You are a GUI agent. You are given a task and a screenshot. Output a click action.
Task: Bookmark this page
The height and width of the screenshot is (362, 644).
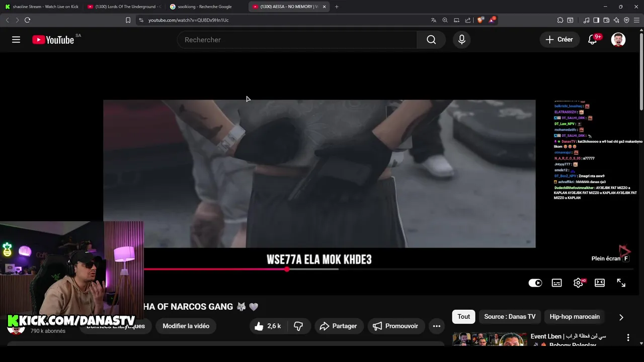tap(128, 20)
